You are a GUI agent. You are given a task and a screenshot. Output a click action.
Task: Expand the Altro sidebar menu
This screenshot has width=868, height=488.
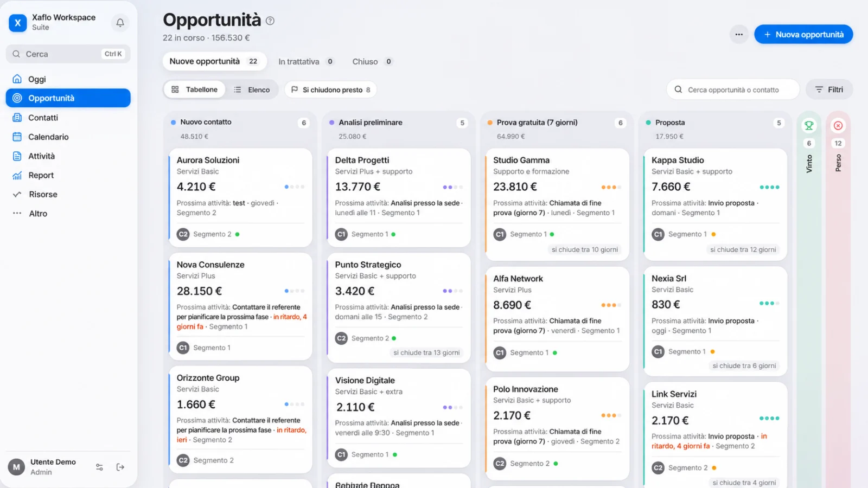click(x=68, y=214)
